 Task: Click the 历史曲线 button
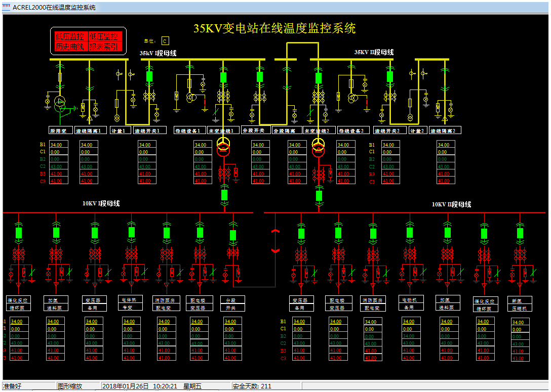[69, 47]
